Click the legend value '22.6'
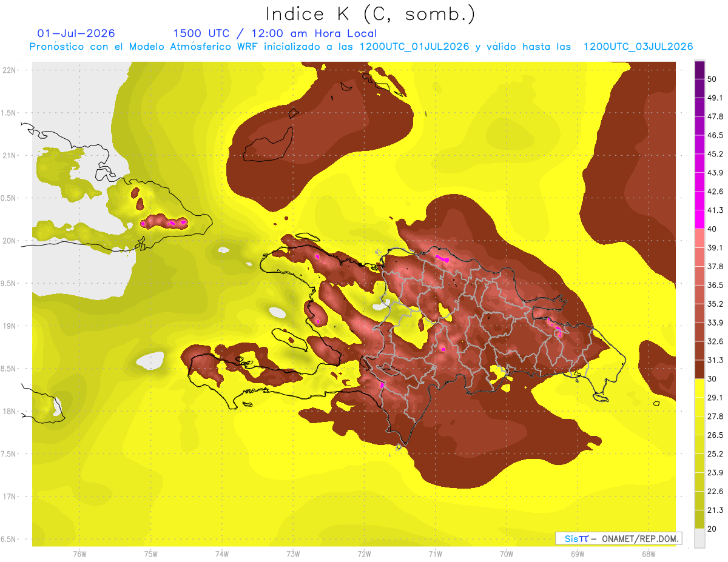The image size is (728, 562). tap(715, 491)
